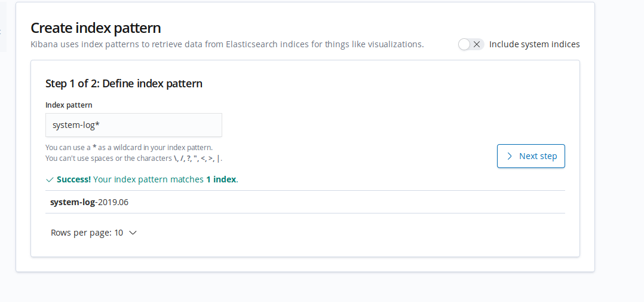Screen dimensions: 644x302
Task: Click the right-arrow chevron icon in Next step
Action: [x=510, y=156]
